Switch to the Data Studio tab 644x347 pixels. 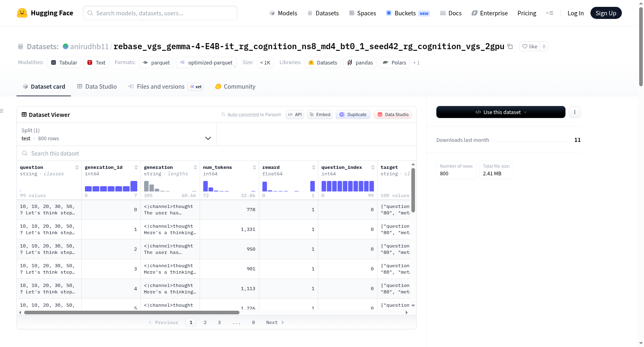coord(97,86)
